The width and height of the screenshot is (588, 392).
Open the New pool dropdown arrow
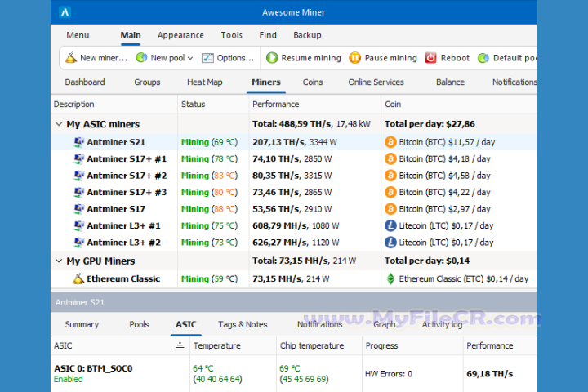click(x=190, y=58)
